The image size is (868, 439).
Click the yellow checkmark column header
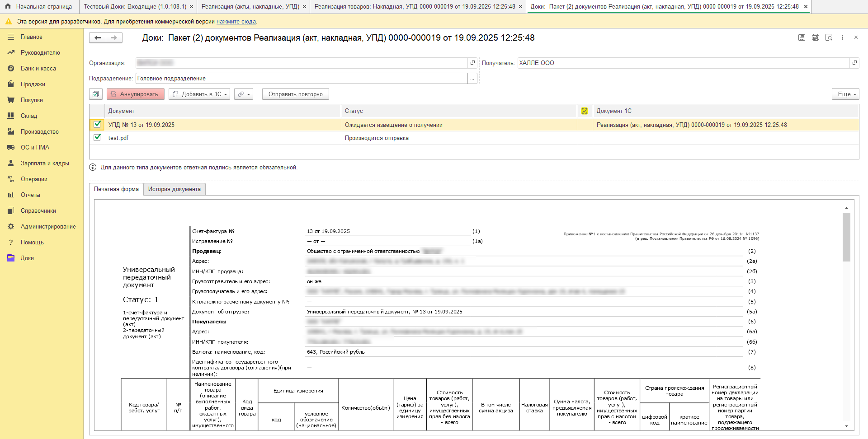click(x=585, y=111)
